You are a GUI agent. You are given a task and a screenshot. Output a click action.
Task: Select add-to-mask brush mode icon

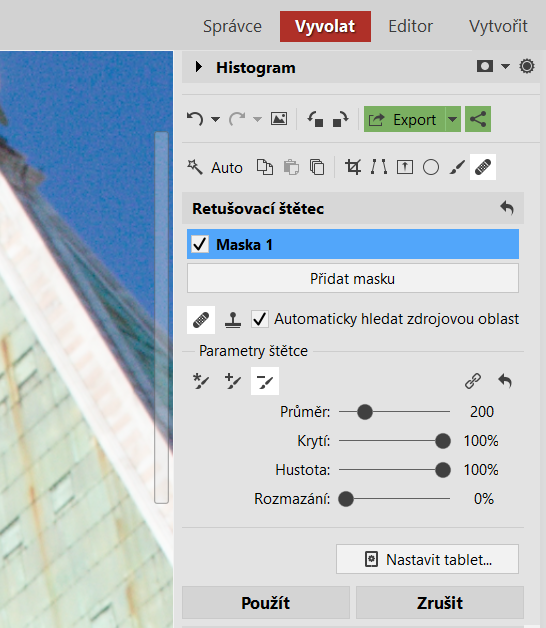pyautogui.click(x=233, y=381)
